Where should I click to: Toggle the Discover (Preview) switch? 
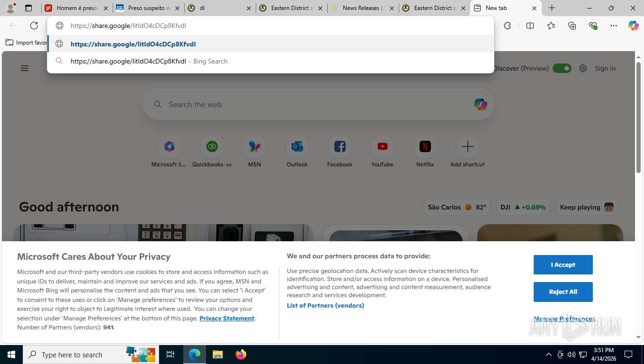562,68
